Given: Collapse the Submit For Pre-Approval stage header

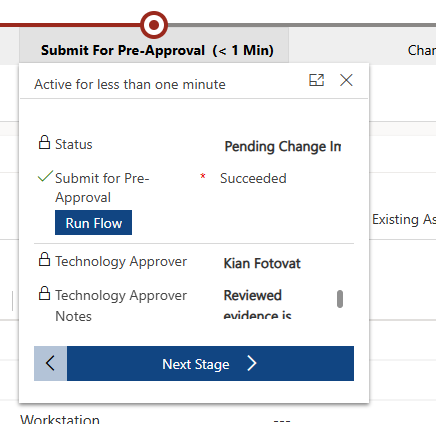Looking at the screenshot, I should click(x=157, y=50).
